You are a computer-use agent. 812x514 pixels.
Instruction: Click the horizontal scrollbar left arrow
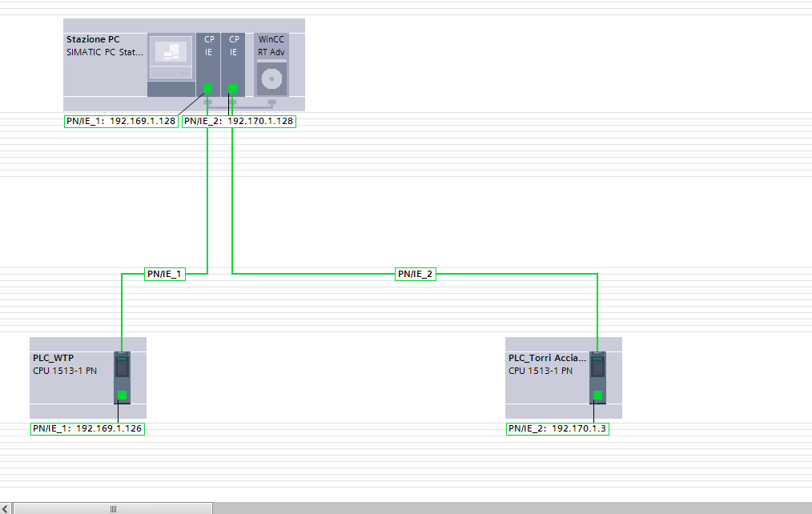(x=5, y=509)
